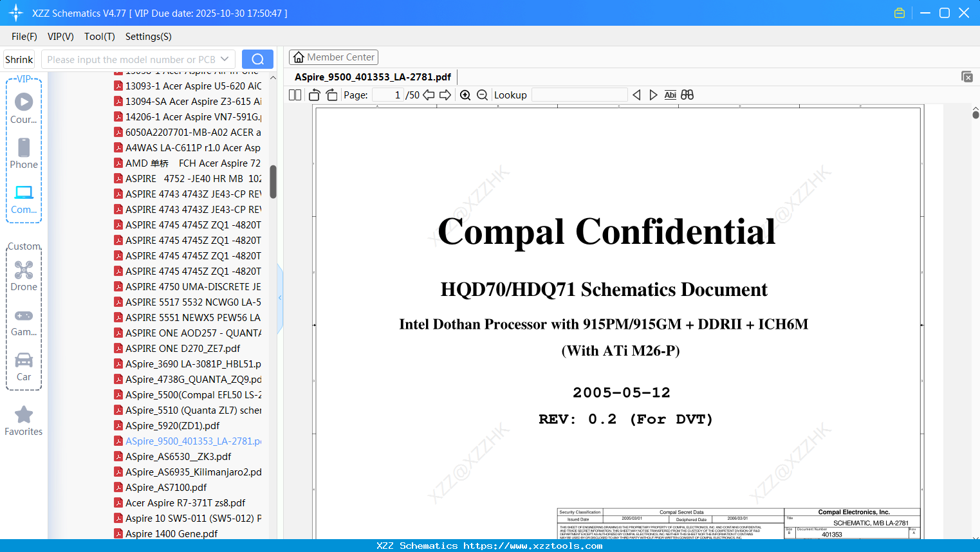The height and width of the screenshot is (552, 980).
Task: Collapse the file list panel handle
Action: coord(280,298)
